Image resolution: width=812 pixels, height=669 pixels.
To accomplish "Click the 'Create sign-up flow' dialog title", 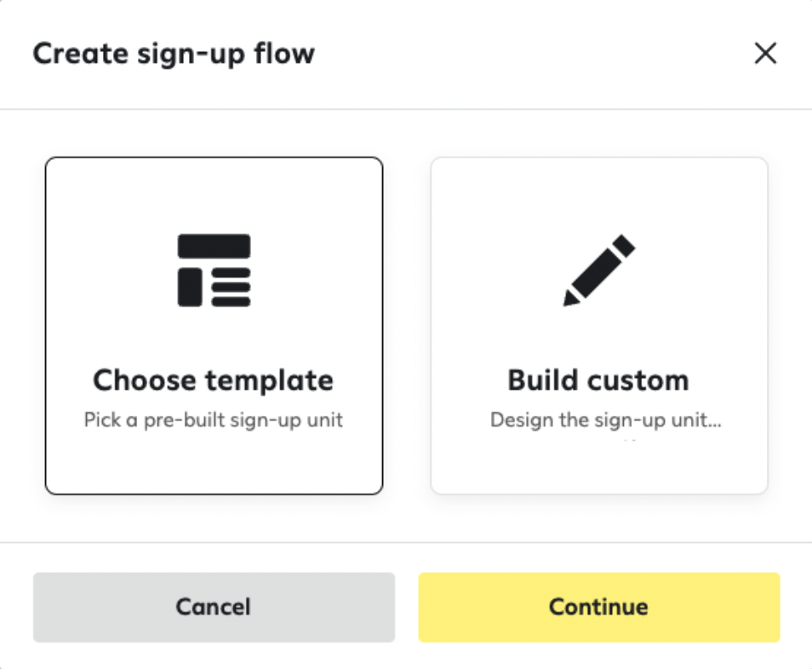I will point(174,54).
